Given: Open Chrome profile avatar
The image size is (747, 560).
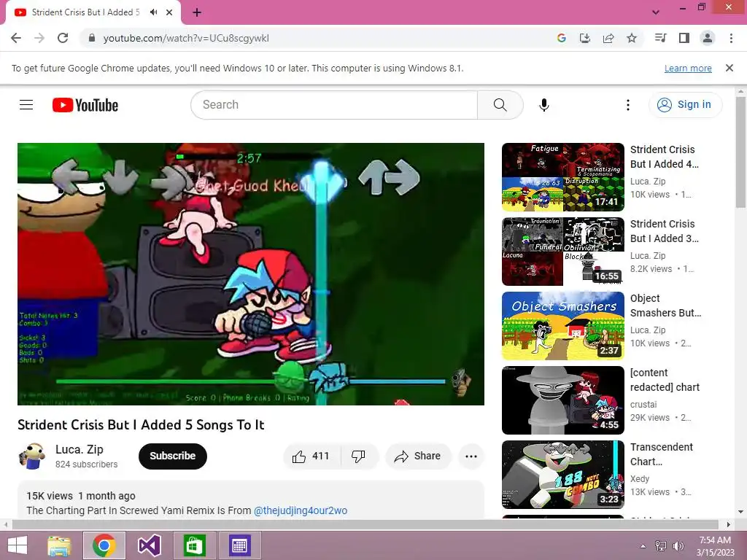Looking at the screenshot, I should [x=708, y=38].
